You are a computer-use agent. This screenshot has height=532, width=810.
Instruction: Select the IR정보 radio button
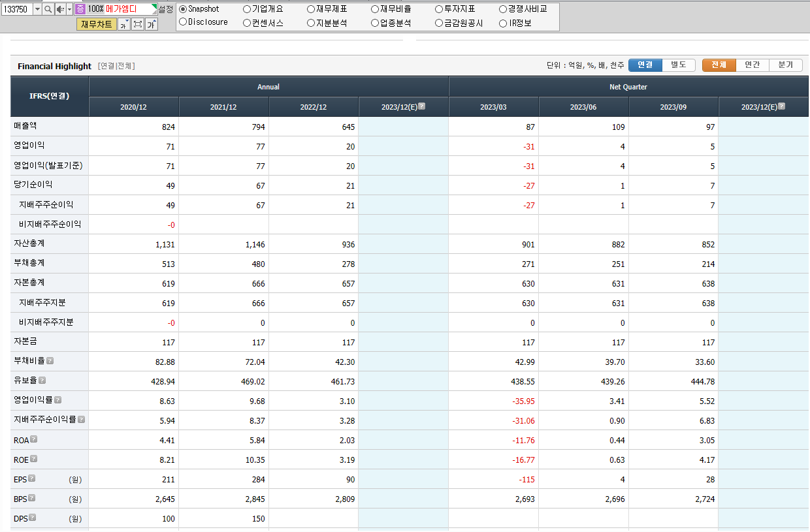503,23
